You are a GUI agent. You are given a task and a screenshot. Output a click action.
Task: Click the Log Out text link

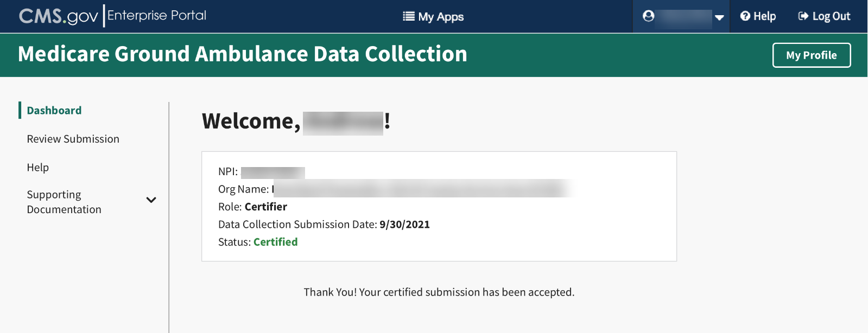pyautogui.click(x=831, y=16)
